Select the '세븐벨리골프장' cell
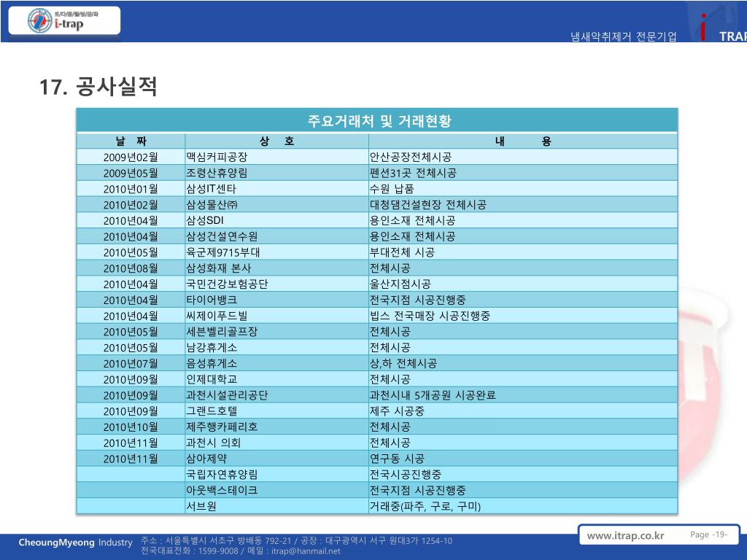Viewport: 747px width, 560px height. pos(276,332)
